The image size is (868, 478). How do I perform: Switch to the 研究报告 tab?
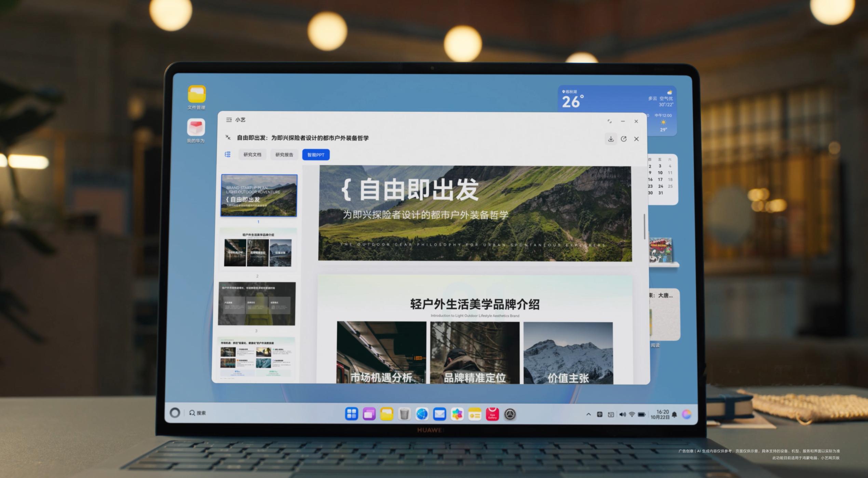(284, 155)
